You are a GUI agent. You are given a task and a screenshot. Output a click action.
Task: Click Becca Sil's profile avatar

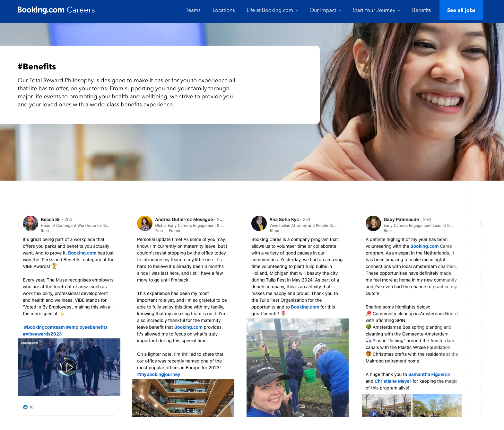[30, 223]
